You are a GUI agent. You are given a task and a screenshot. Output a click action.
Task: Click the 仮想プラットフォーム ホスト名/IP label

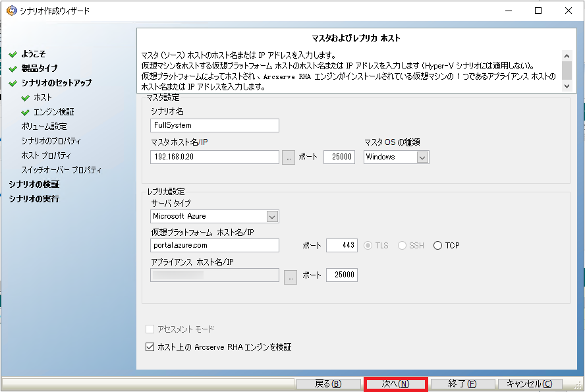(x=203, y=233)
